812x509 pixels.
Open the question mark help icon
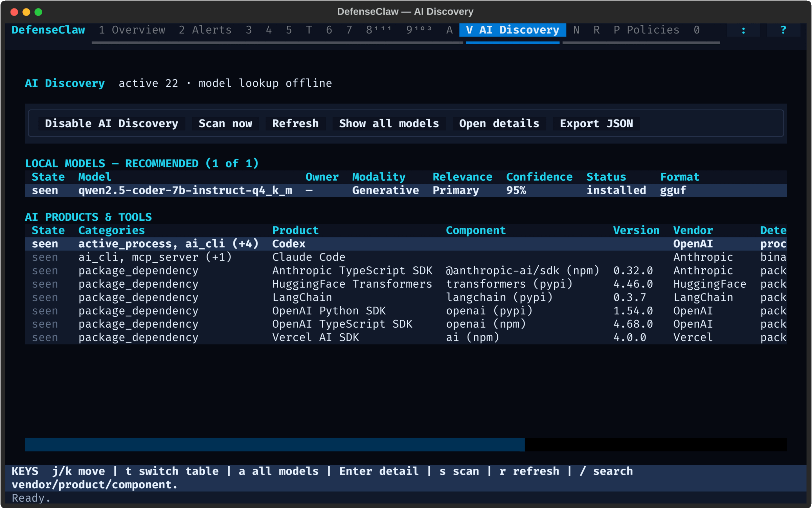(784, 30)
